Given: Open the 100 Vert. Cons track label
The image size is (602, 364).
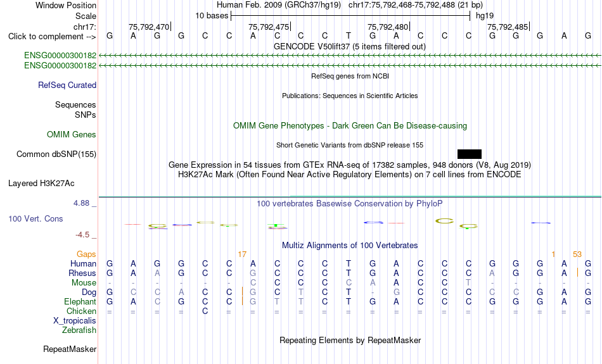Looking at the screenshot, I should click(35, 218).
